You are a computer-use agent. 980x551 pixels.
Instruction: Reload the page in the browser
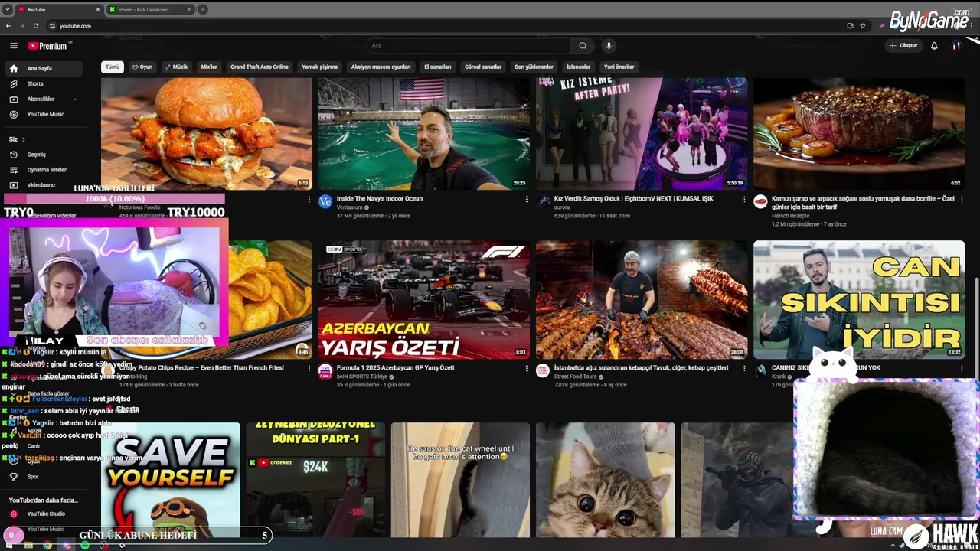[x=35, y=26]
